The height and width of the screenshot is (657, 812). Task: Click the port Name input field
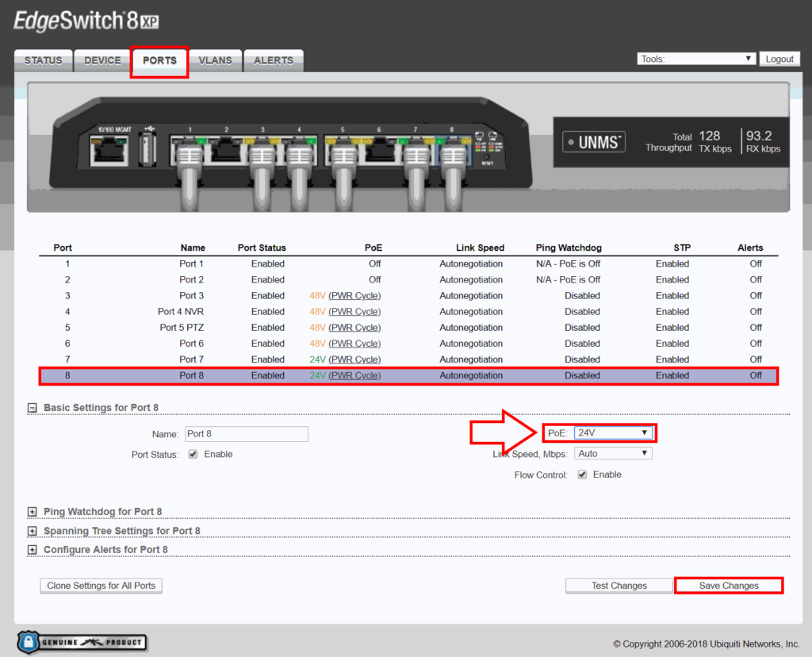click(247, 434)
